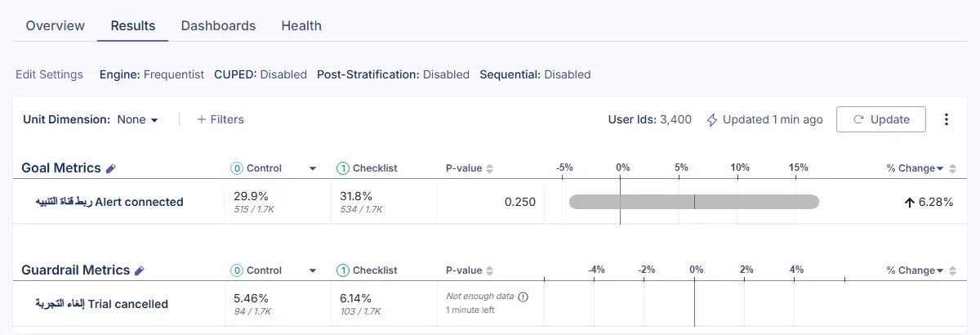Screen dimensions: 980x335
Task: Open the Overview tab
Action: pos(55,25)
